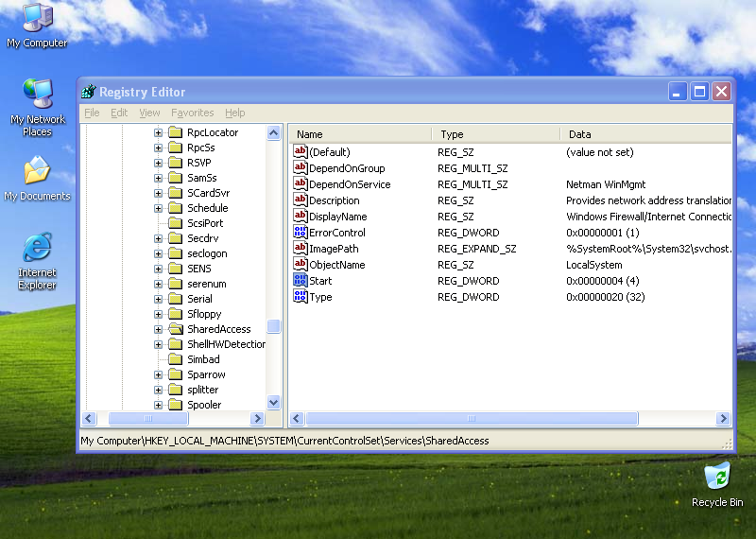Expand the SCardSvr key
Viewport: 756px width, 539px height.
click(158, 193)
